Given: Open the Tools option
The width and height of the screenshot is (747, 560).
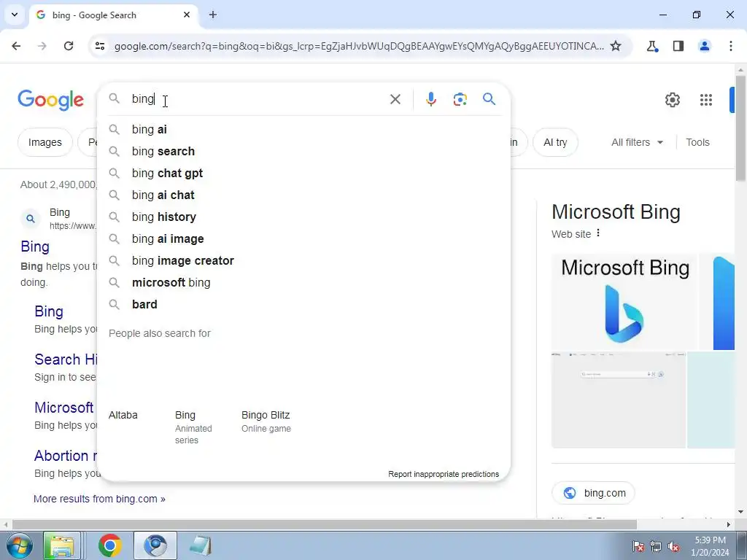Looking at the screenshot, I should pyautogui.click(x=697, y=142).
